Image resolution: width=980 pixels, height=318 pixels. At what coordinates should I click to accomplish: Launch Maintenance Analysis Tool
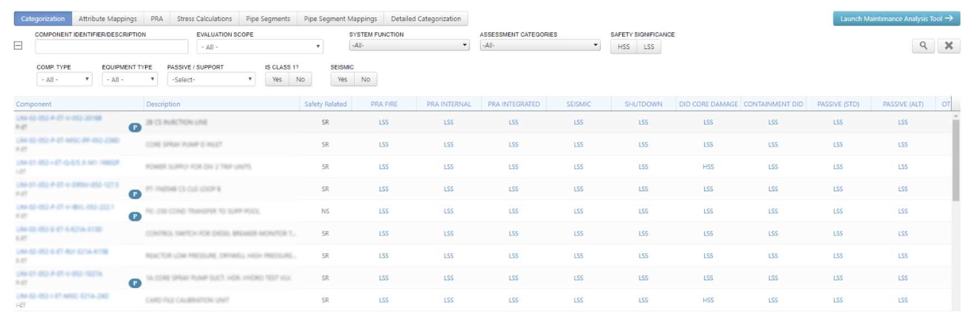coord(896,19)
